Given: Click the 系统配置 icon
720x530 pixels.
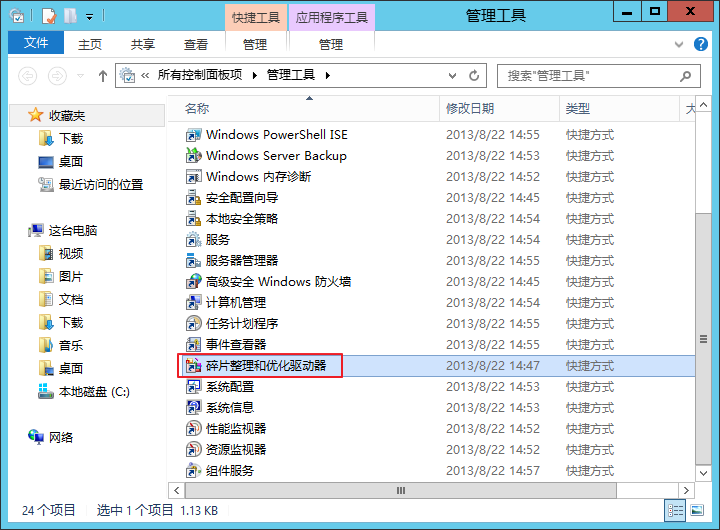Looking at the screenshot, I should (193, 387).
